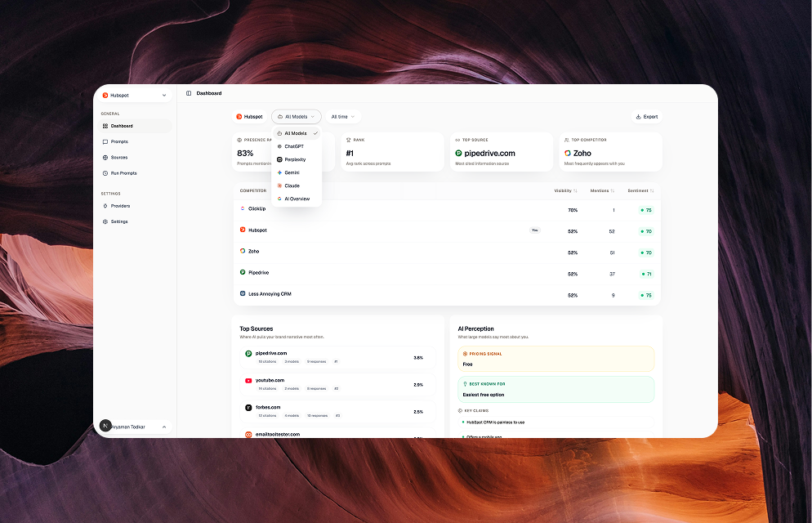The width and height of the screenshot is (812, 523).
Task: Export the dashboard data
Action: [646, 117]
